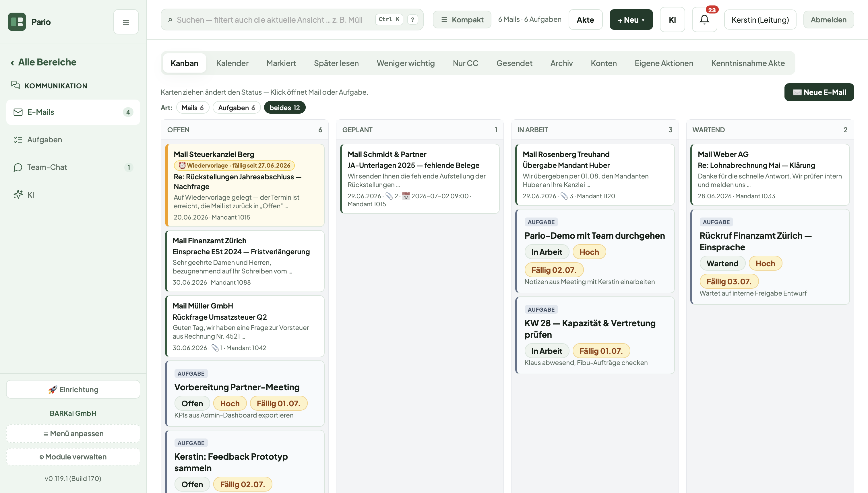This screenshot has width=868, height=493.
Task: Click version text v0.119.1 (Build 170)
Action: coord(73,478)
